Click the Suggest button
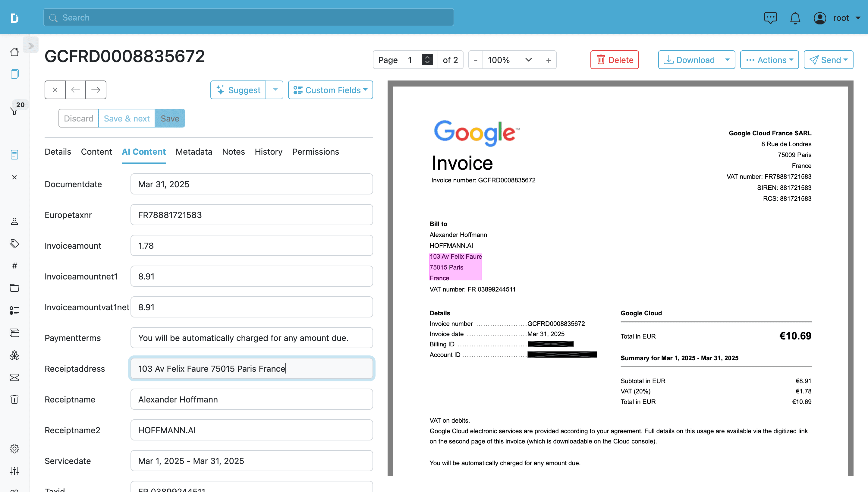This screenshot has height=492, width=868. [238, 90]
